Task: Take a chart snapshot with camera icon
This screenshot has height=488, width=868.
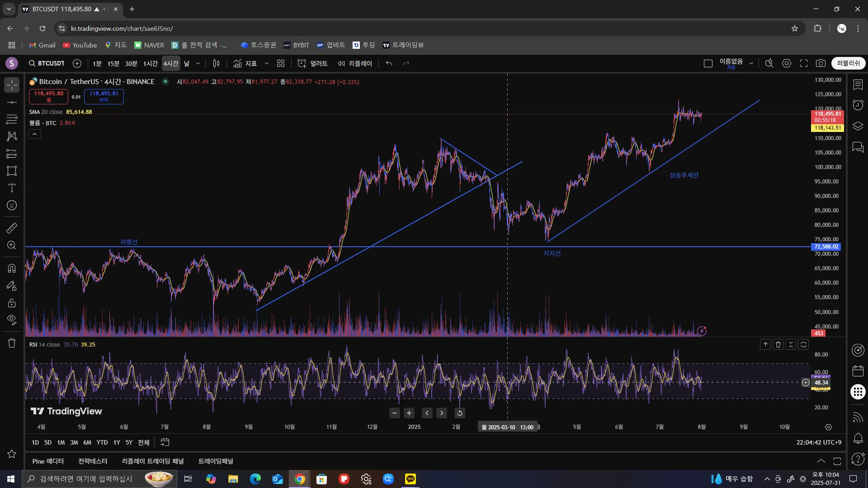Action: tap(821, 63)
